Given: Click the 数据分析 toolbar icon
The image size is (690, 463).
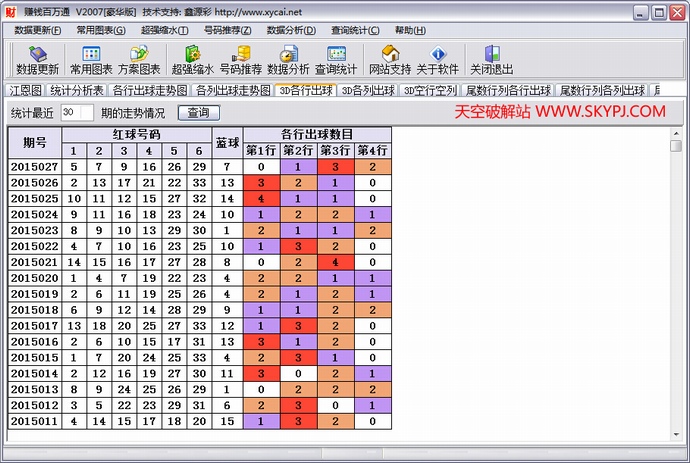Looking at the screenshot, I should (290, 60).
